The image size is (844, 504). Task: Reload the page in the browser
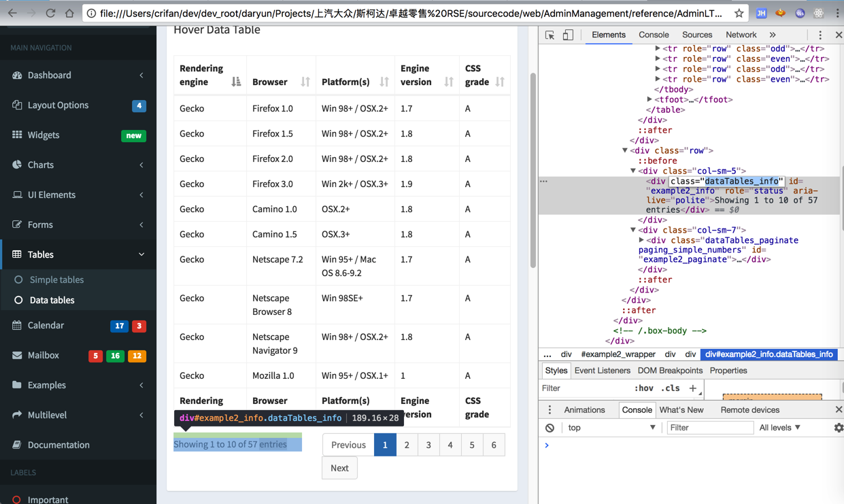coord(50,13)
